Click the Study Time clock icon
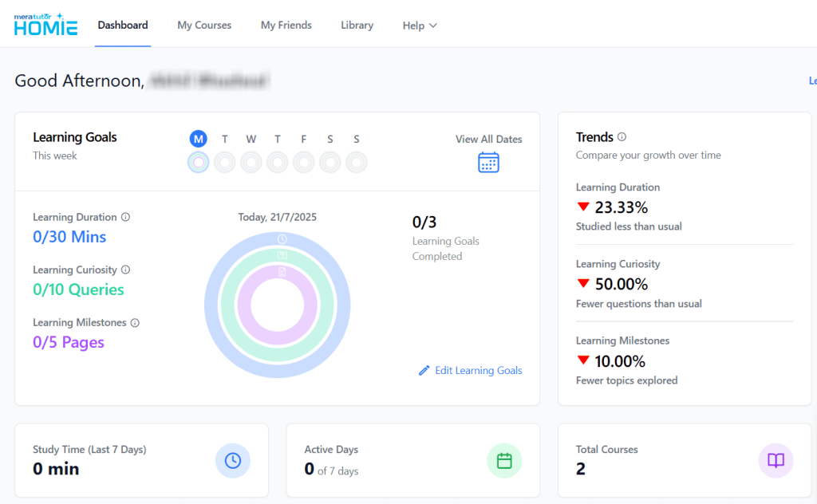 (233, 460)
